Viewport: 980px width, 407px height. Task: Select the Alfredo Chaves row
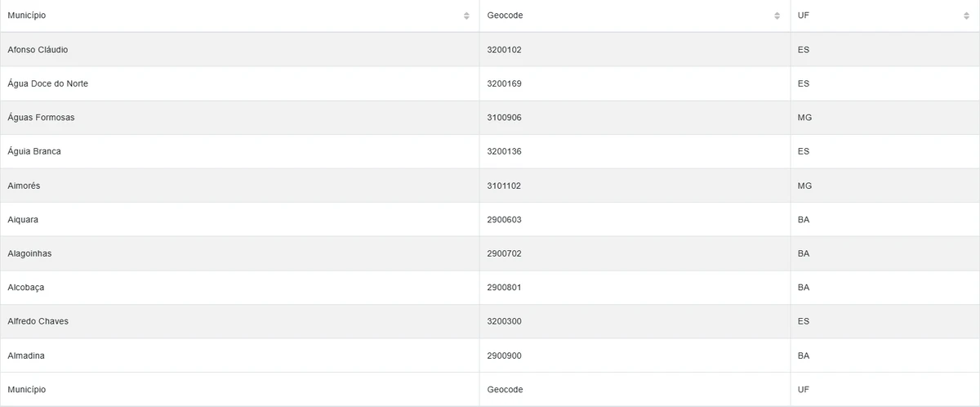click(x=38, y=321)
